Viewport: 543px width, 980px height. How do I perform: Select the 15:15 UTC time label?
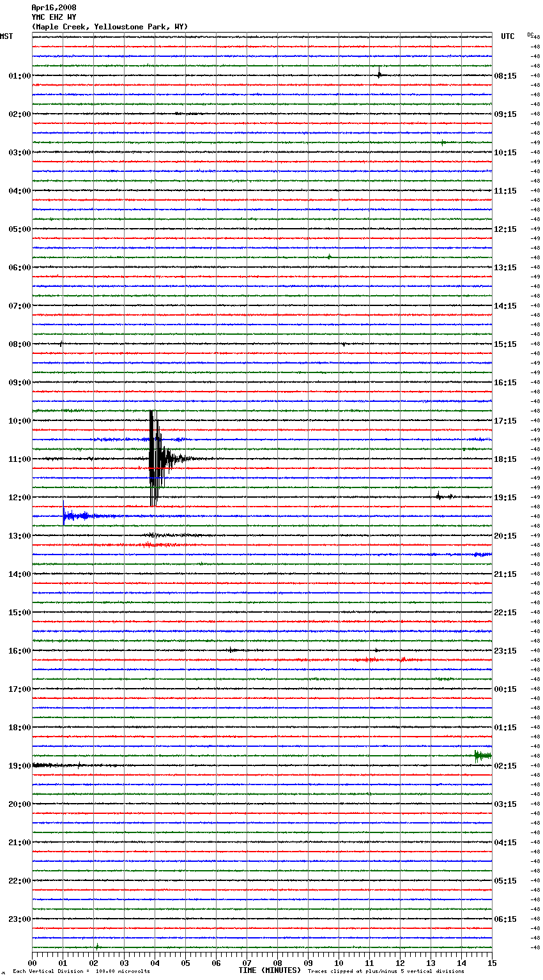pos(505,344)
